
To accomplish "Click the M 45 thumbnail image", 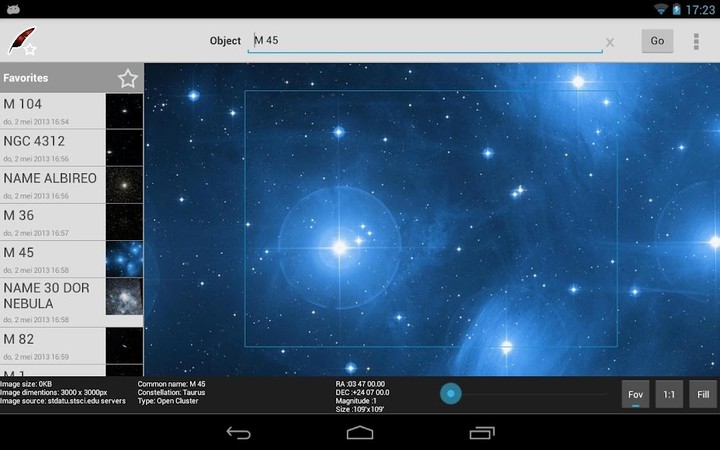I will tap(124, 258).
